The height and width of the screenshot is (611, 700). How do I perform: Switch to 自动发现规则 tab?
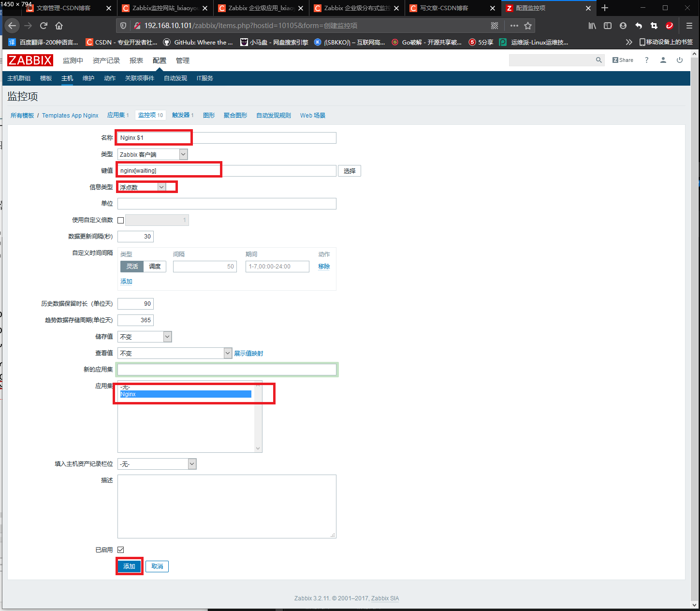[x=274, y=115]
